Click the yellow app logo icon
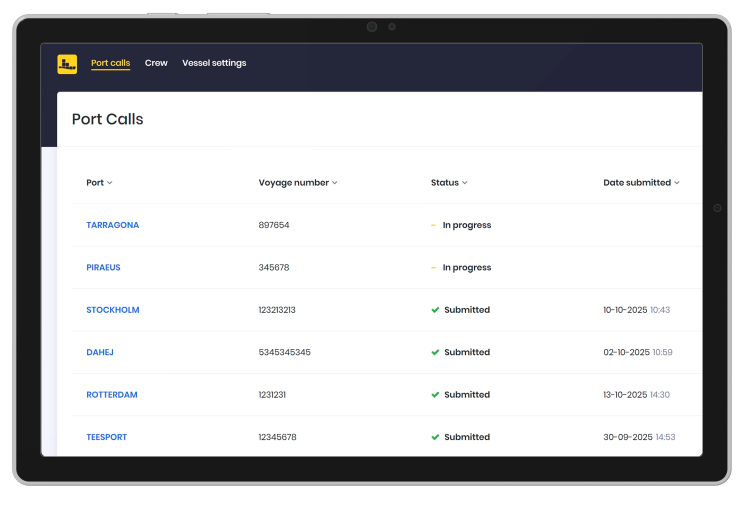This screenshot has height=510, width=750. click(67, 64)
